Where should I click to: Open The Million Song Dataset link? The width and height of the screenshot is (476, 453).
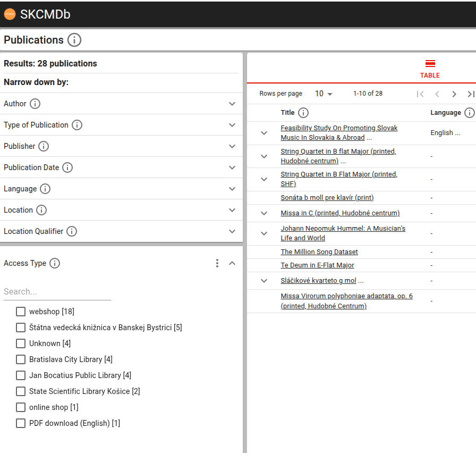(x=319, y=252)
